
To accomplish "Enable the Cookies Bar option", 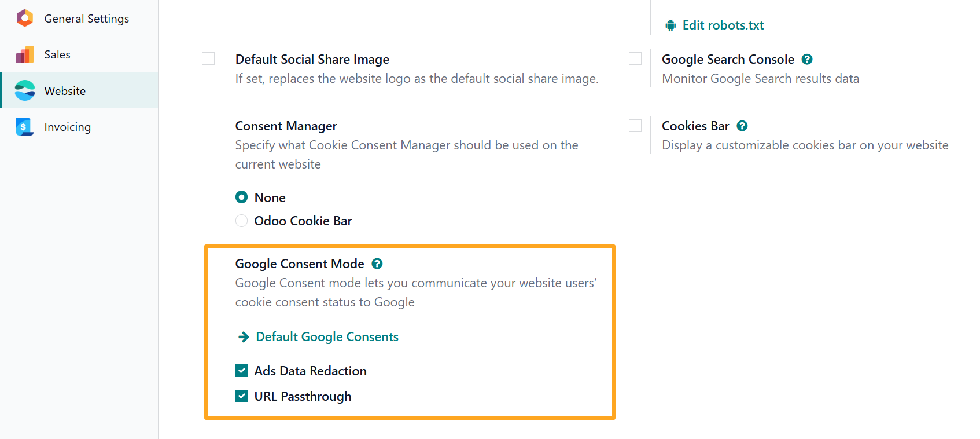I will pos(635,125).
